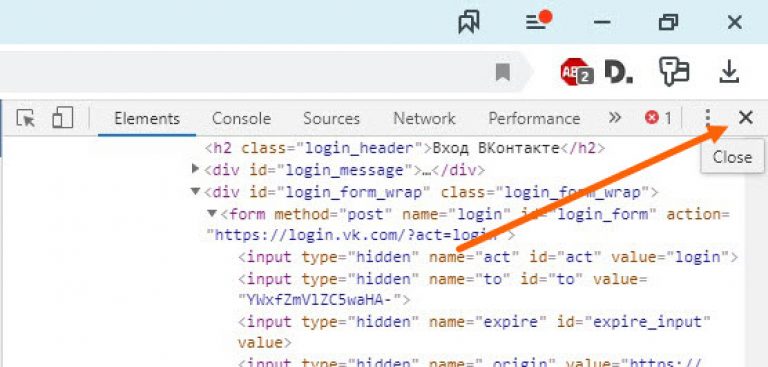Close the DevTools panel

745,118
